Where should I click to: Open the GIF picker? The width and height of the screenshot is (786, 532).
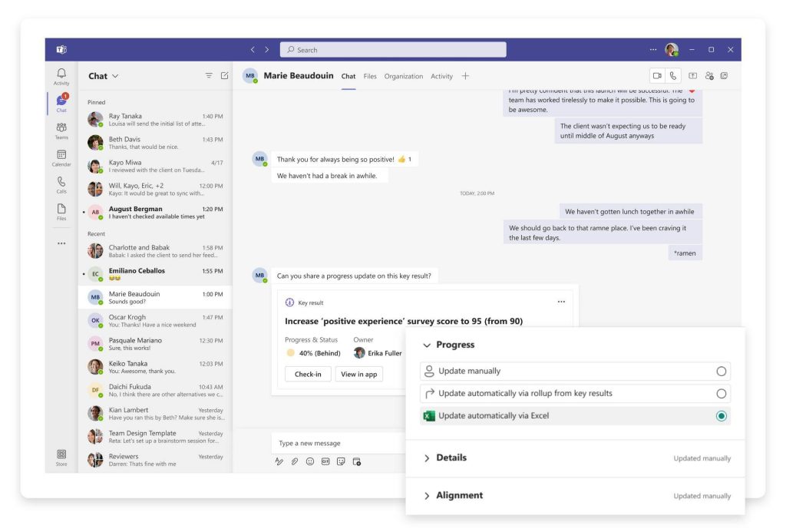[x=325, y=462]
